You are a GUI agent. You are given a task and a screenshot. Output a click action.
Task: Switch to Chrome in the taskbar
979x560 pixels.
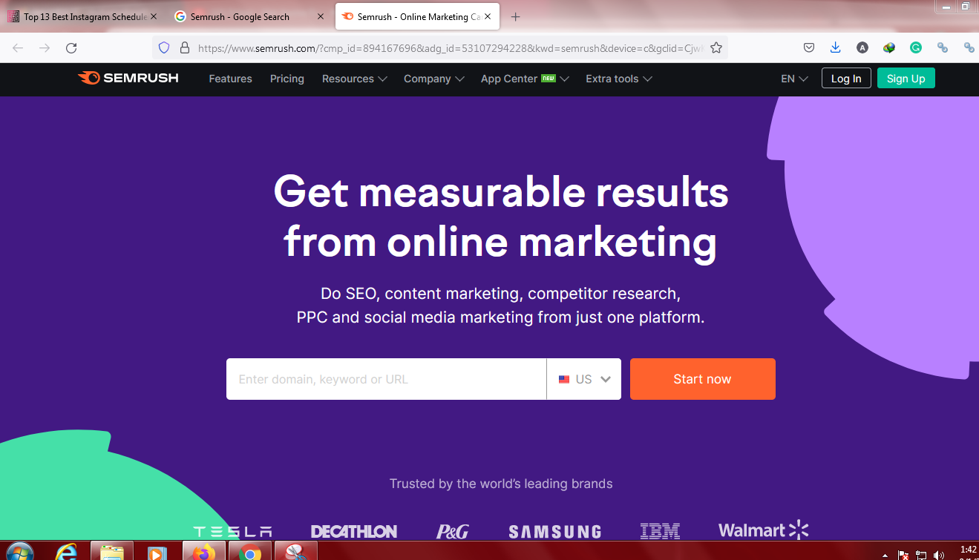click(250, 552)
